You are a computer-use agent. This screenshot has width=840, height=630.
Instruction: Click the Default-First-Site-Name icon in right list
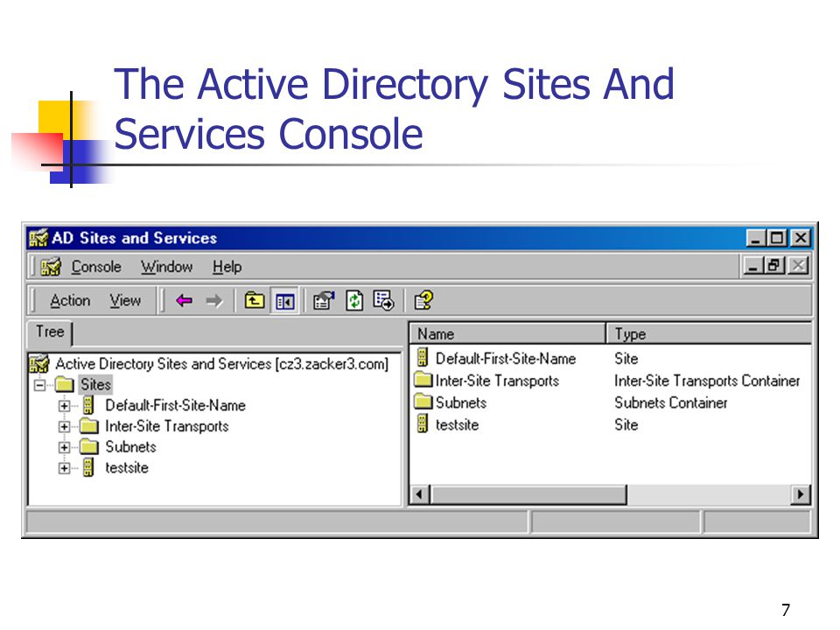pyautogui.click(x=423, y=357)
